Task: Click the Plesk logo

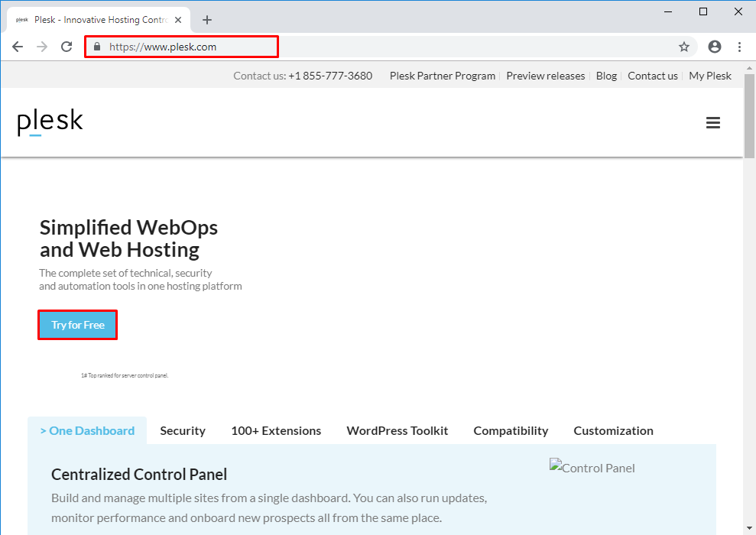Action: click(x=49, y=122)
